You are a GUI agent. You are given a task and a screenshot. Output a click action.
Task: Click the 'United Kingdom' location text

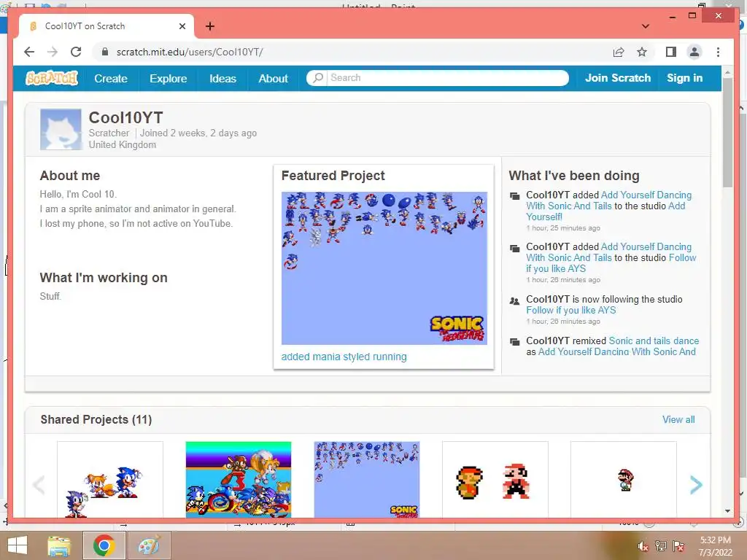coord(123,145)
